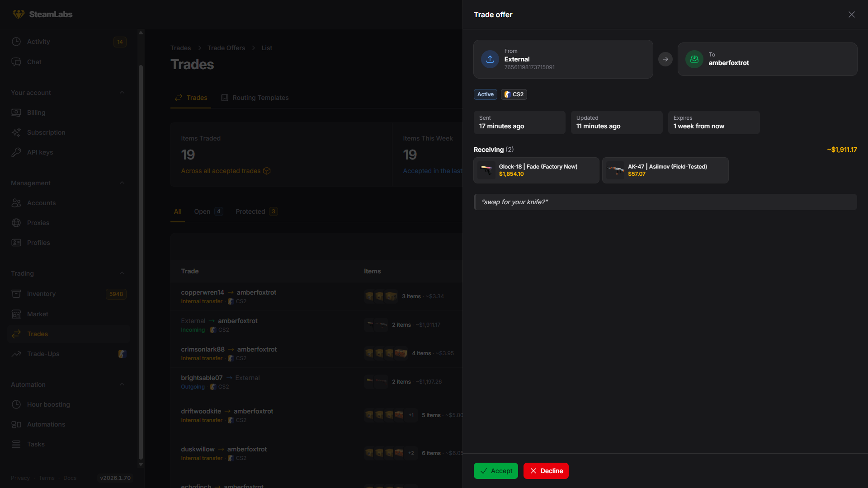Screen dimensions: 868x488
Task: Click the box icon after accepted trades
Action: pyautogui.click(x=267, y=171)
